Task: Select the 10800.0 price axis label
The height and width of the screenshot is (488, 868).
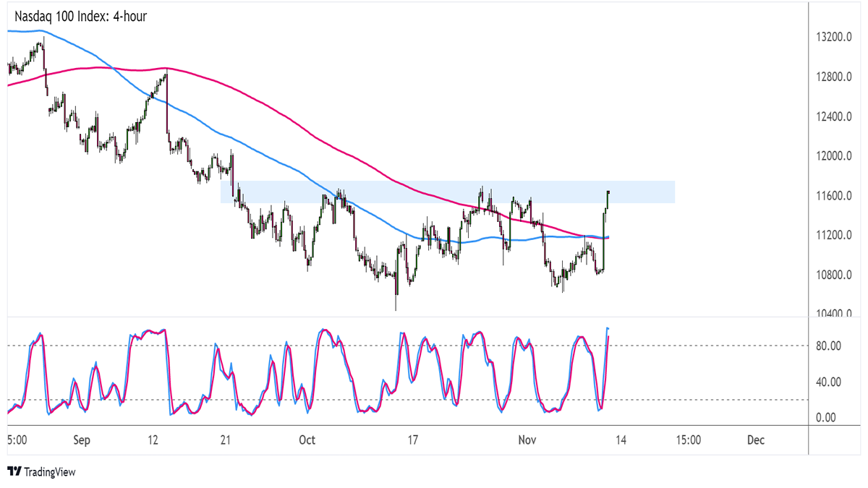Action: coord(833,275)
